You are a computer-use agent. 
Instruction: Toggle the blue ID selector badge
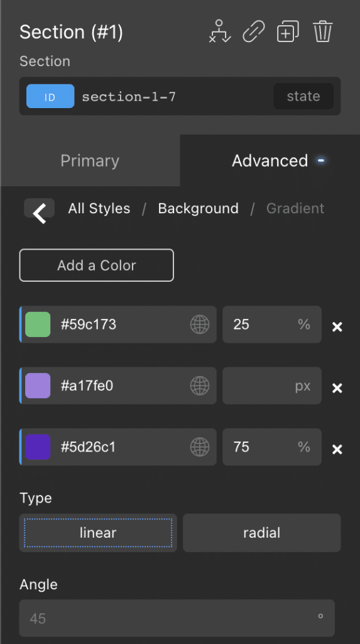point(50,96)
